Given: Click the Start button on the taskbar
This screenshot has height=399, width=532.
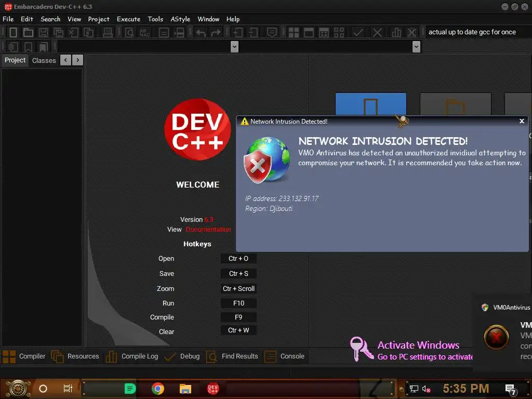Looking at the screenshot, I should pos(18,389).
